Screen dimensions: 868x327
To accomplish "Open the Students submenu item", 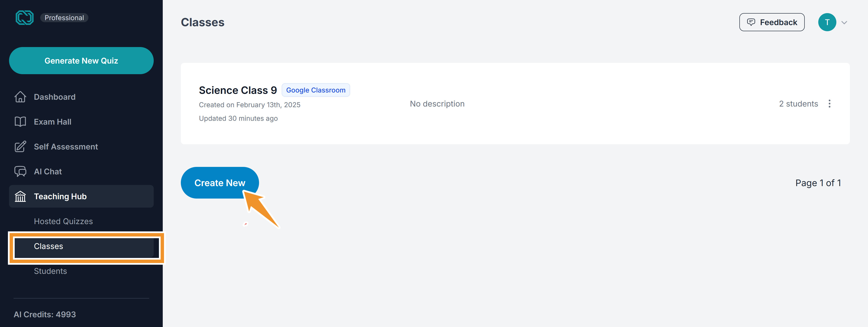I will point(51,271).
